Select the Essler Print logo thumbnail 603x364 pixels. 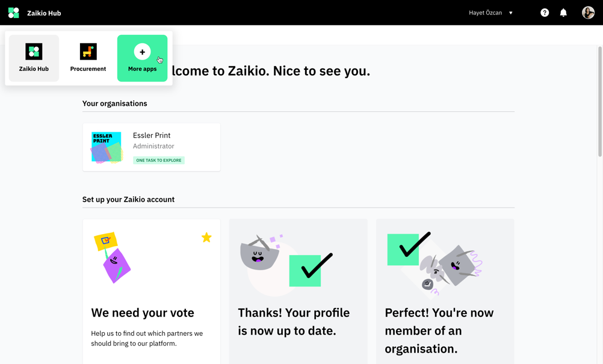click(107, 147)
